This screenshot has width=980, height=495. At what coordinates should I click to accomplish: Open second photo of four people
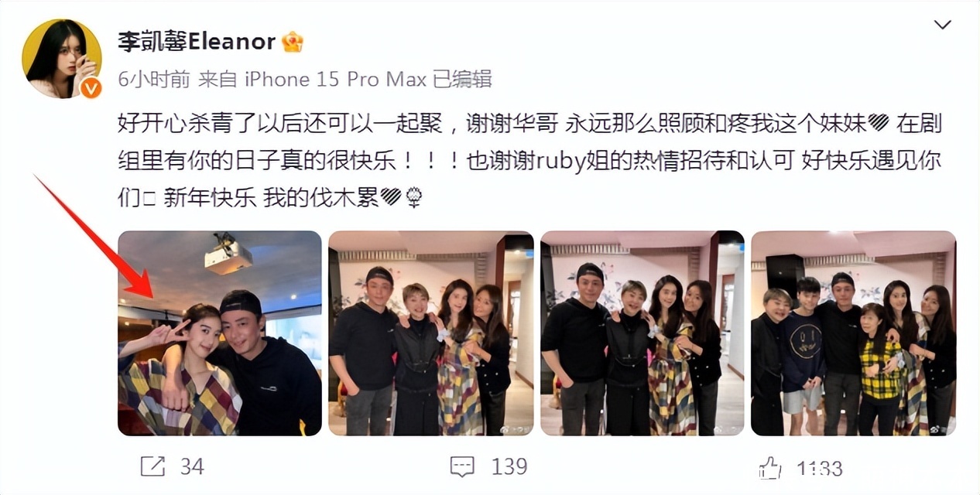(431, 333)
